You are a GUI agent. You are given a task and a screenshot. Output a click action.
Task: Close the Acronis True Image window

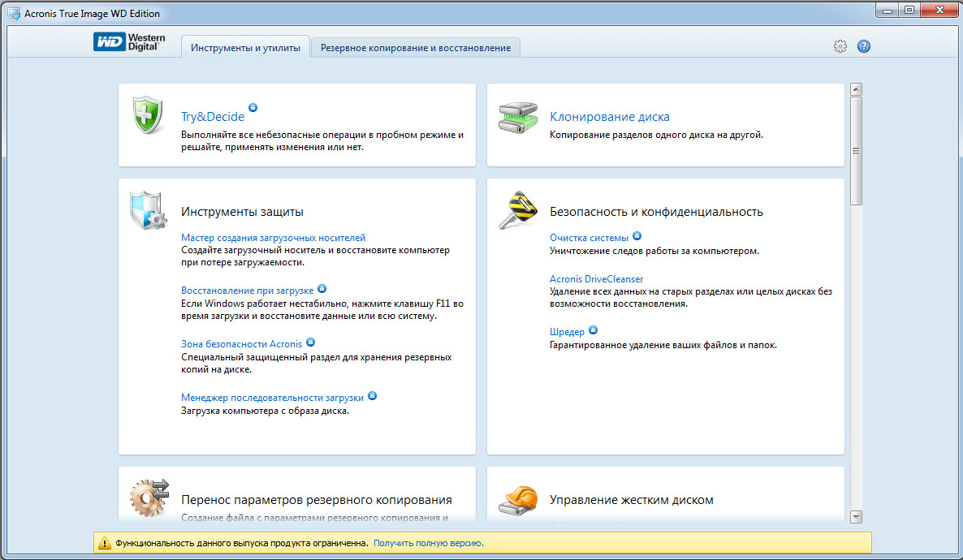coord(939,10)
